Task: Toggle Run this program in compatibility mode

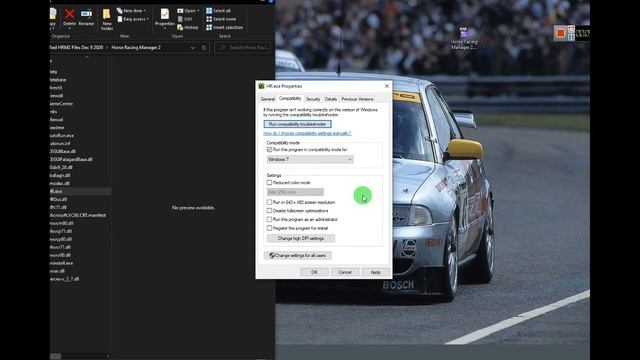Action: [269, 150]
